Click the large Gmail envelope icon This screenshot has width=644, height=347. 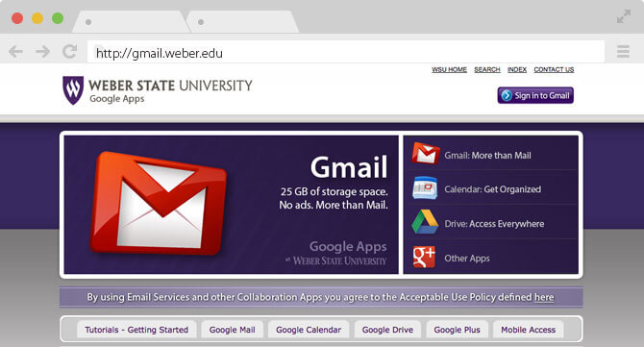pos(158,204)
